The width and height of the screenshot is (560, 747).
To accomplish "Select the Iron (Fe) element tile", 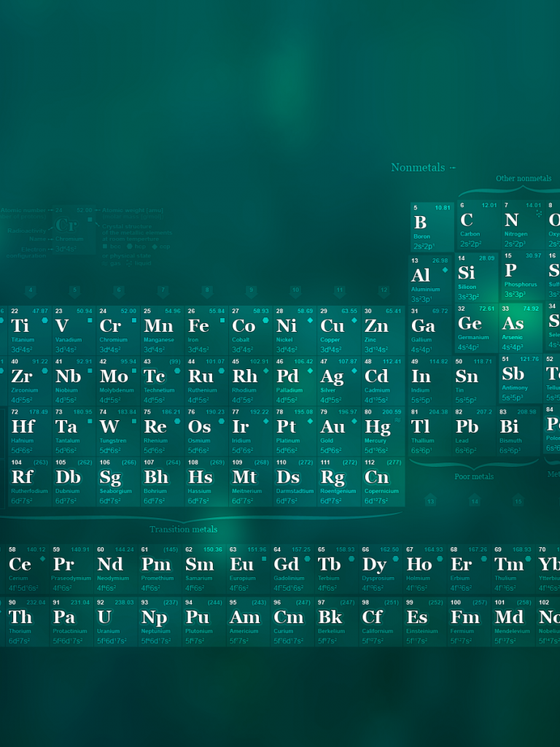I will pyautogui.click(x=206, y=330).
